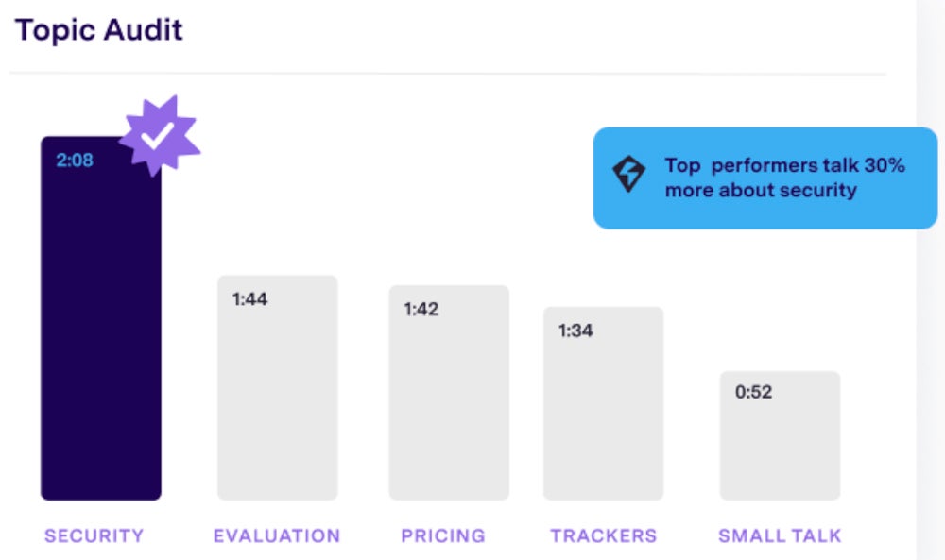
Task: Click the 1:44 duration value
Action: [x=250, y=299]
